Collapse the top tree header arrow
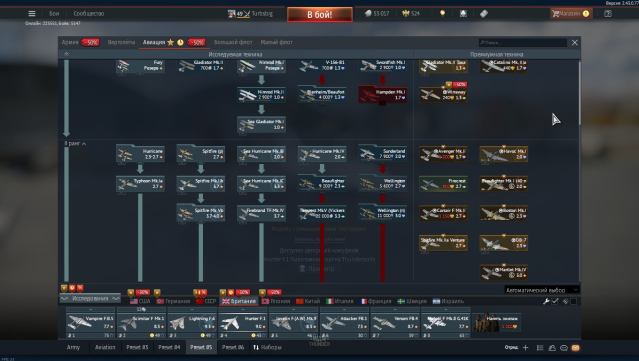This screenshot has width=639, height=361. pyautogui.click(x=66, y=54)
